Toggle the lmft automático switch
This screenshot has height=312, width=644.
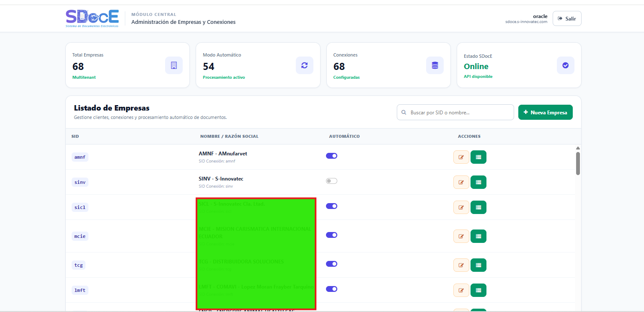point(331,289)
